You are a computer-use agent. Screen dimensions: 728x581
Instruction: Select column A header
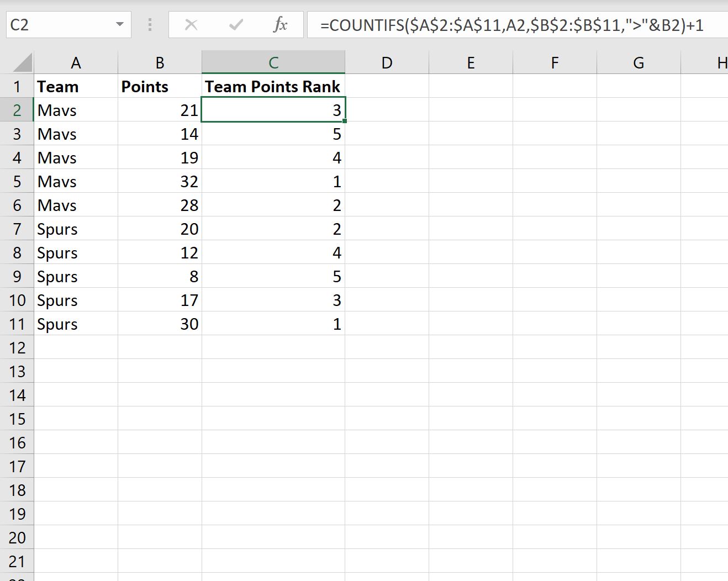click(76, 62)
